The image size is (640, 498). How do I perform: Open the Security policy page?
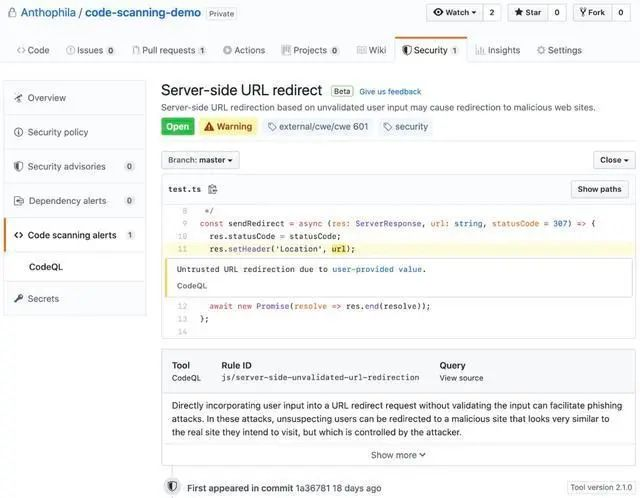57,132
